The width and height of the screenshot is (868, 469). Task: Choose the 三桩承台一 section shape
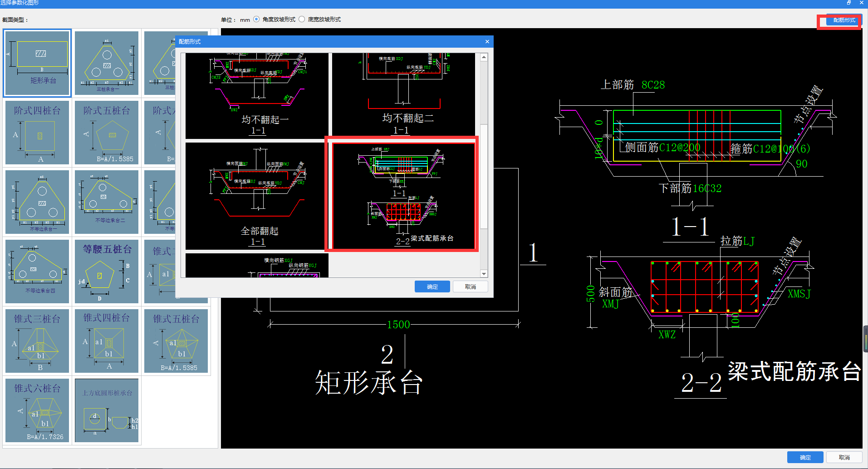(107, 63)
